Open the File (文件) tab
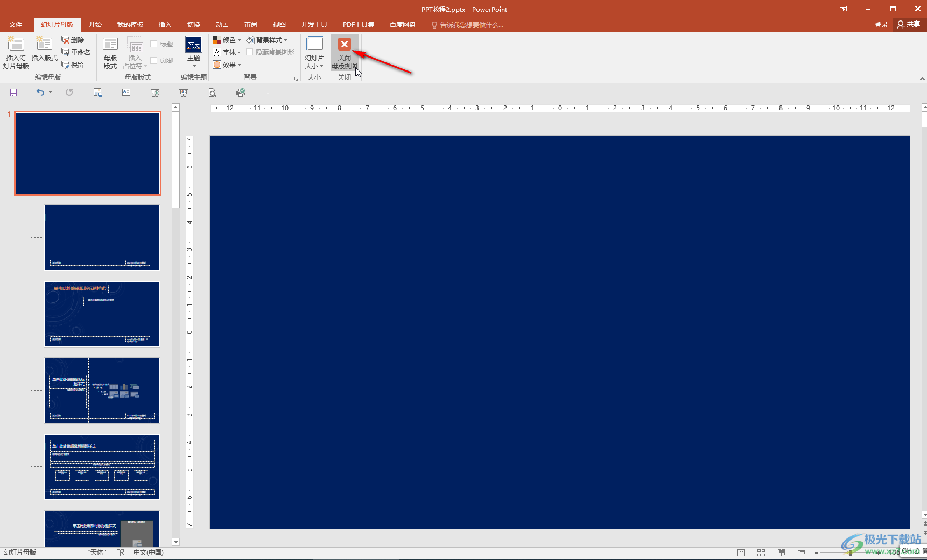 (x=16, y=25)
